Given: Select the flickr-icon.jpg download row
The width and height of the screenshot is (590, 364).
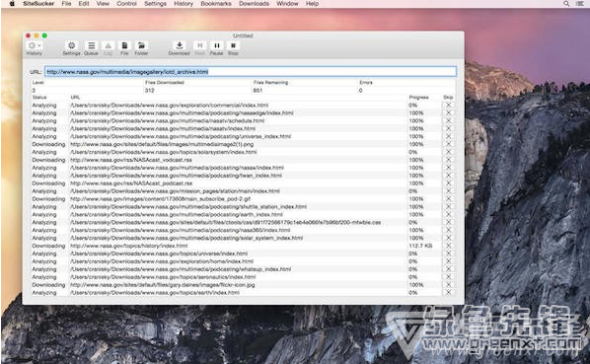Looking at the screenshot, I should pyautogui.click(x=163, y=285).
